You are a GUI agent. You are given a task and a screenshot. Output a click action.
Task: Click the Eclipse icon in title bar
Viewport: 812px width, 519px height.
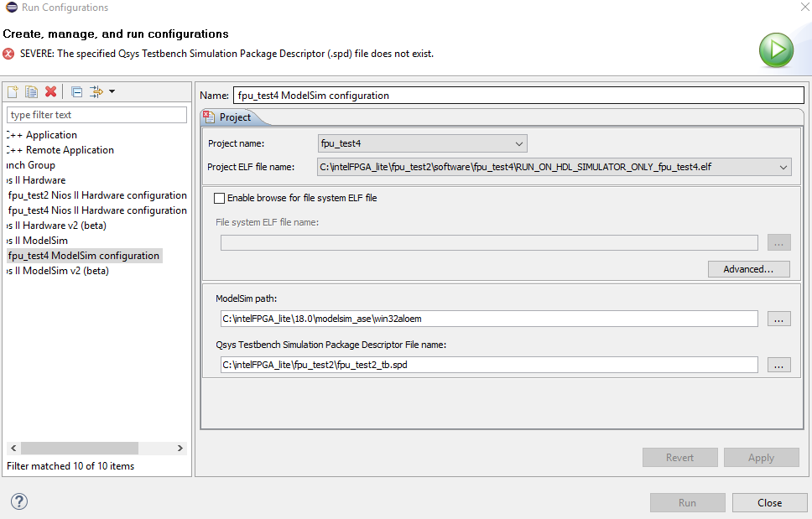click(12, 8)
